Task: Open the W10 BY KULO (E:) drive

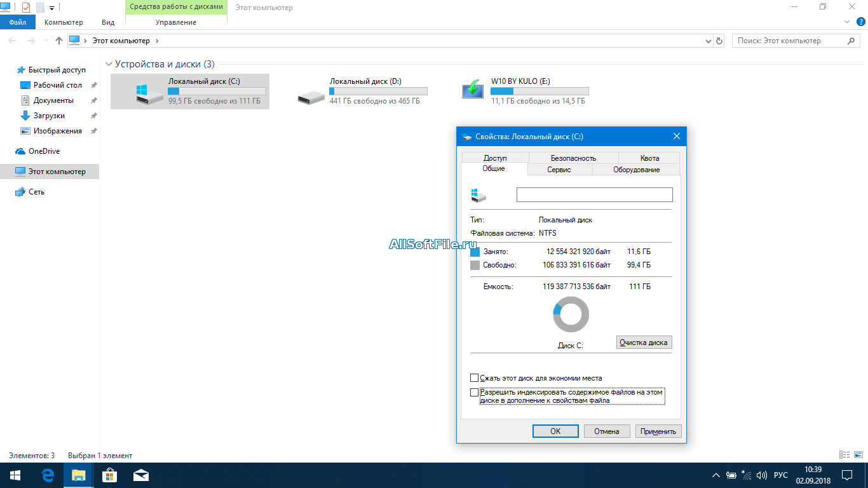Action: tap(473, 91)
